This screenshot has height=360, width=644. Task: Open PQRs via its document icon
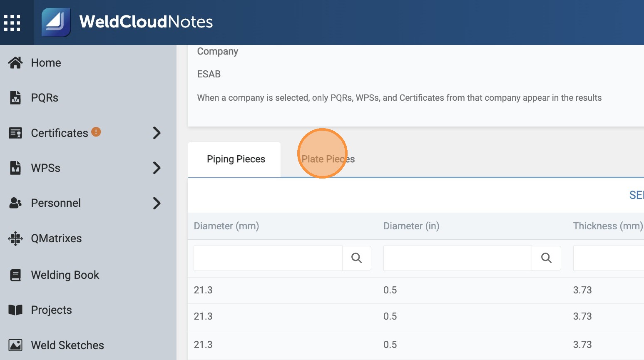[15, 97]
